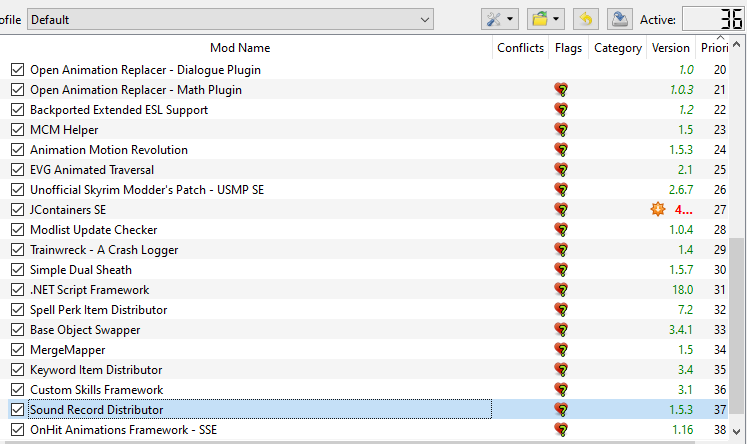Screen dimensions: 747x444
Task: Click the flag icon for Keyword Item Distributor
Action: point(562,370)
